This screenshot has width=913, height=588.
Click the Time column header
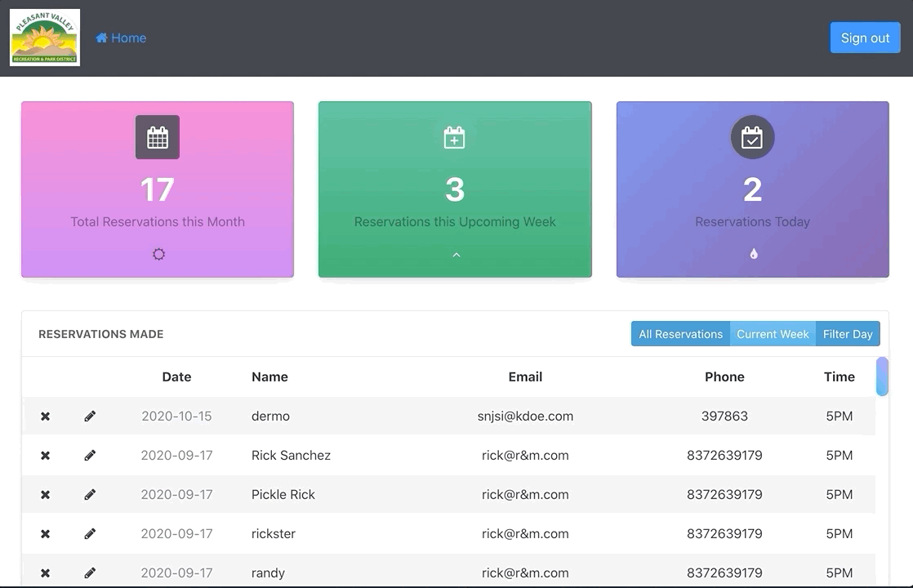coord(839,376)
